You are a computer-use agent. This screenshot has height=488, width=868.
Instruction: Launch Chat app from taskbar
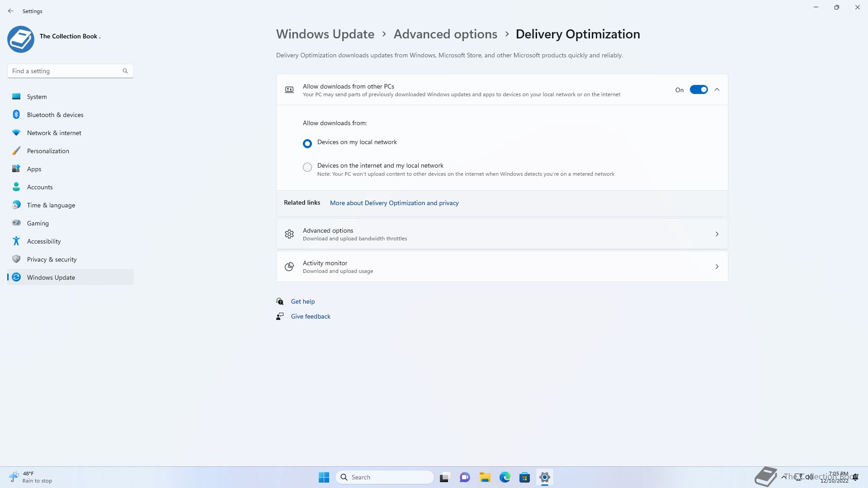pyautogui.click(x=465, y=477)
